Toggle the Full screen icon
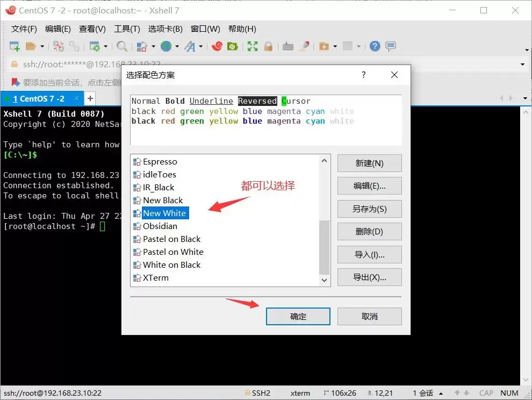The image size is (532, 400). [x=253, y=46]
